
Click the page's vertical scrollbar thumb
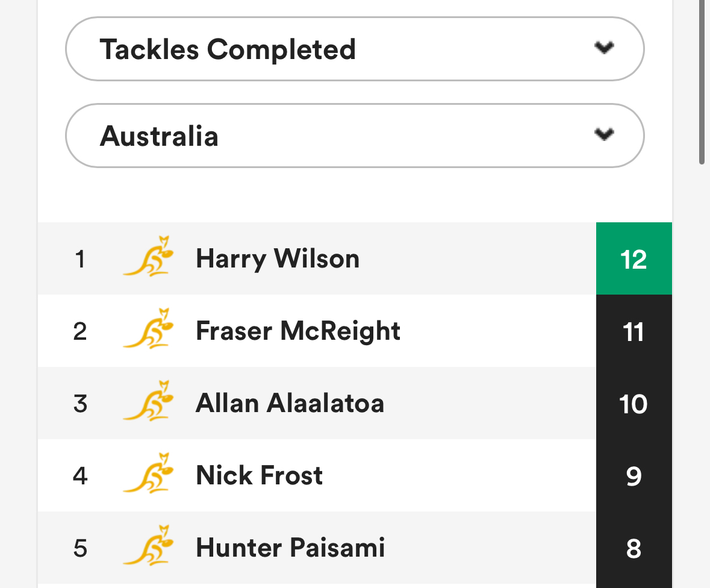tap(702, 81)
